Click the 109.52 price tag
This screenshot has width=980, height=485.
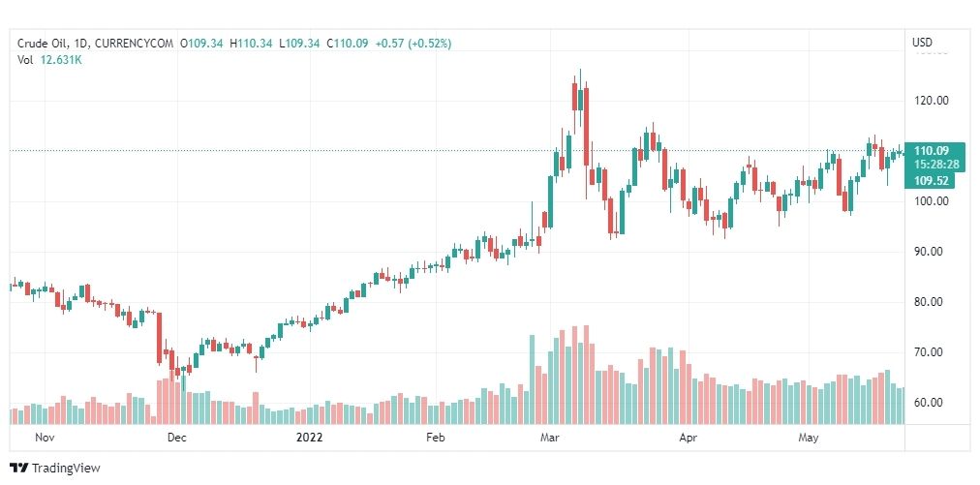click(x=932, y=181)
